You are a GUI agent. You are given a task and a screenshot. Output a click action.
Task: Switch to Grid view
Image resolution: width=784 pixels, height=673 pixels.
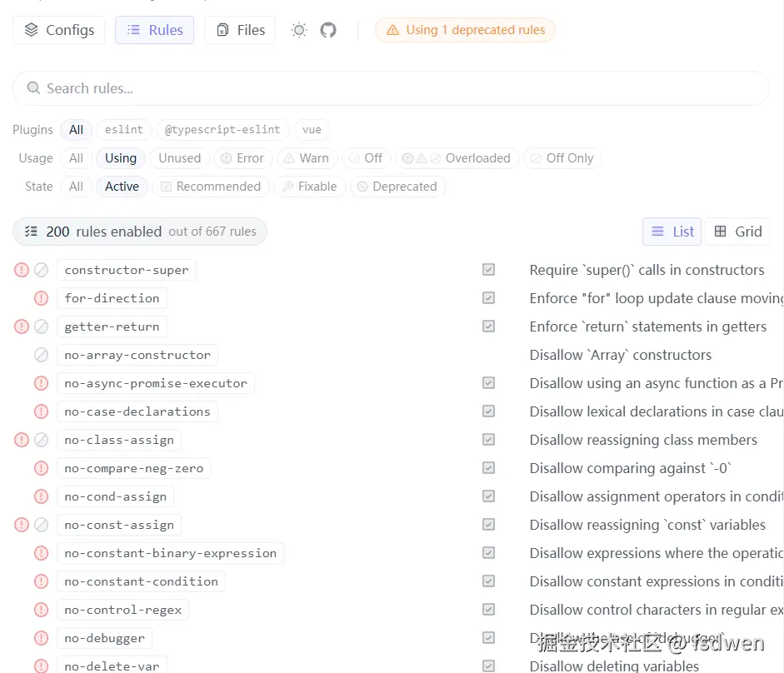(x=737, y=232)
